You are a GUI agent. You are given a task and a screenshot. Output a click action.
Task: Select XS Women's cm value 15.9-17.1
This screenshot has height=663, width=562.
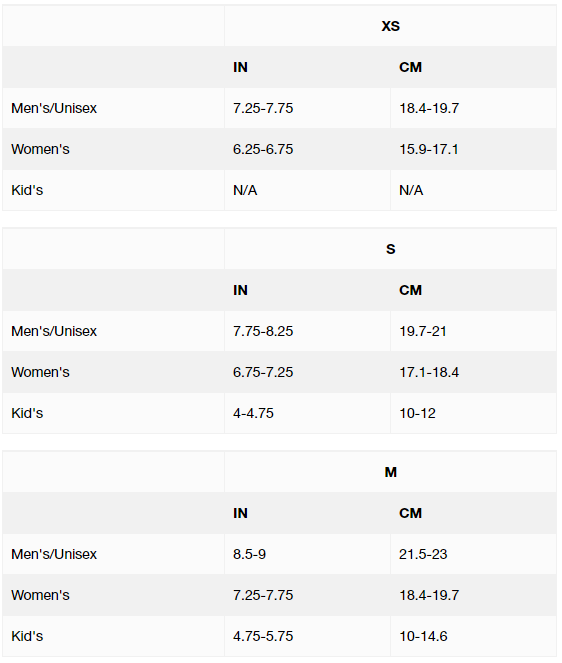point(429,149)
